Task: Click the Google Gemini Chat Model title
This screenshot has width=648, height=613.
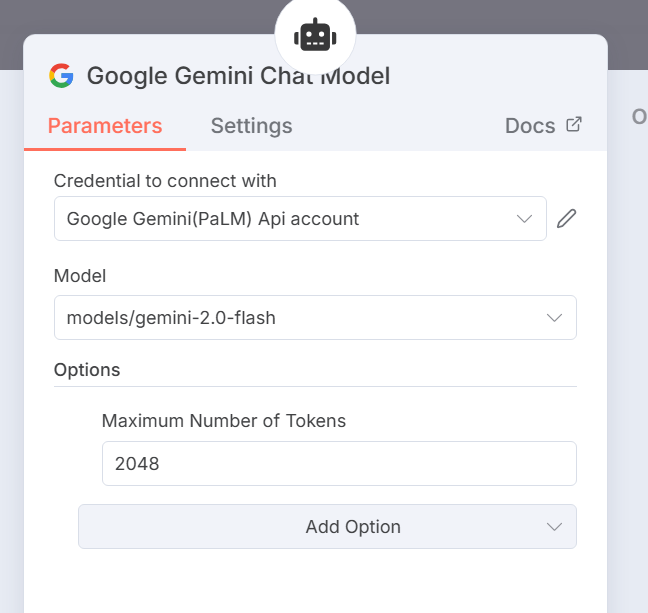Action: click(x=238, y=75)
